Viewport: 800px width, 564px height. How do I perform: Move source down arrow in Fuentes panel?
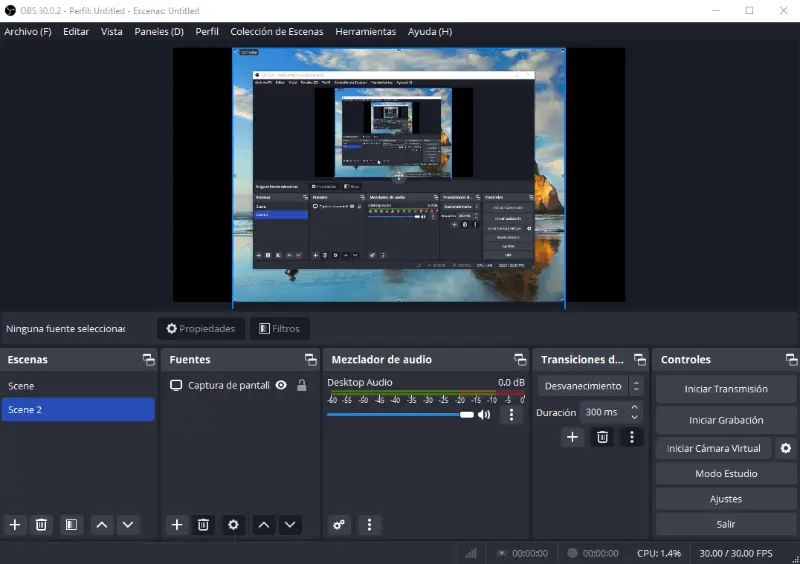click(290, 525)
